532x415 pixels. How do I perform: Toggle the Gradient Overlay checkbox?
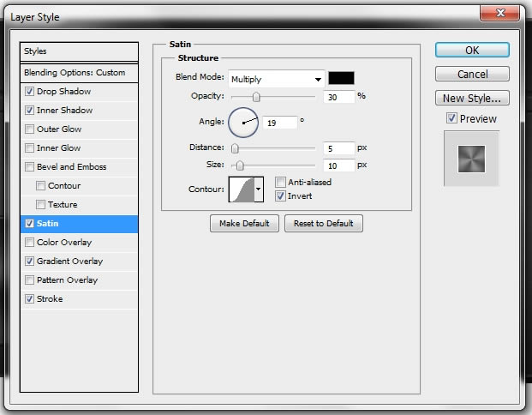click(x=29, y=262)
